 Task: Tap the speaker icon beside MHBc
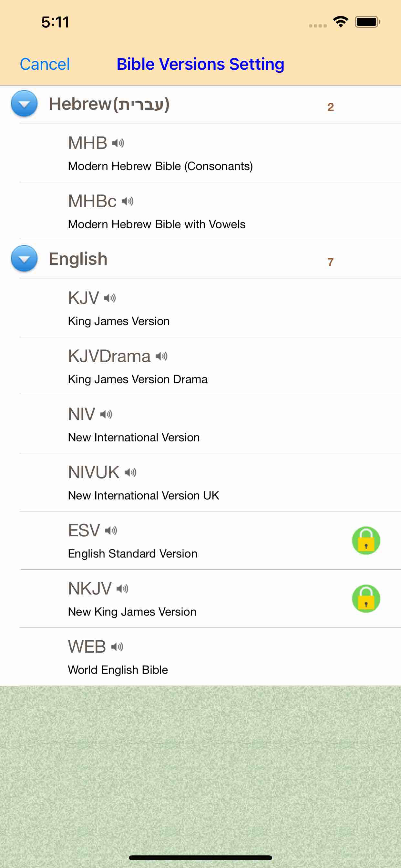point(128,201)
